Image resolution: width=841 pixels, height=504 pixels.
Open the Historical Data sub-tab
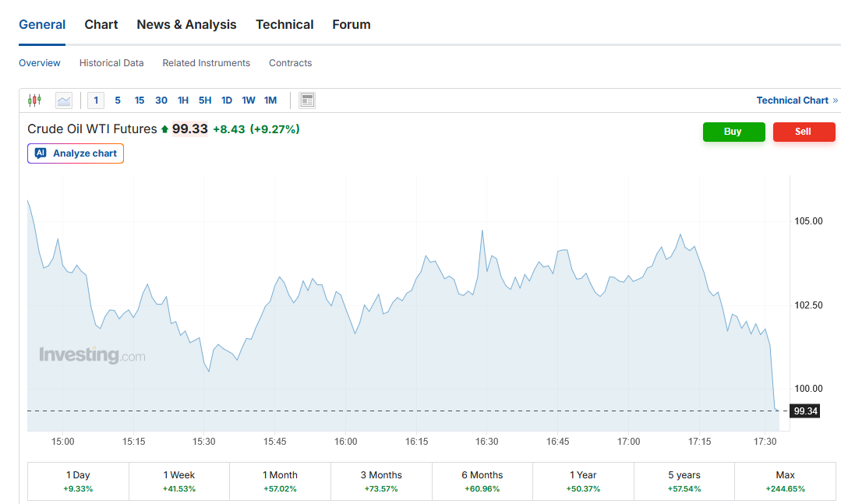(x=111, y=63)
